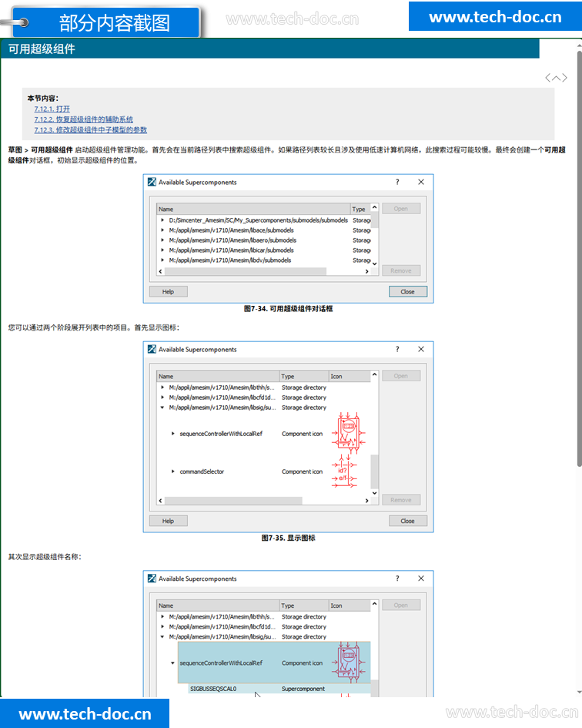Screen dimensions: 582x728
Task: Click the Type column header in the first dialog
Action: [x=360, y=209]
